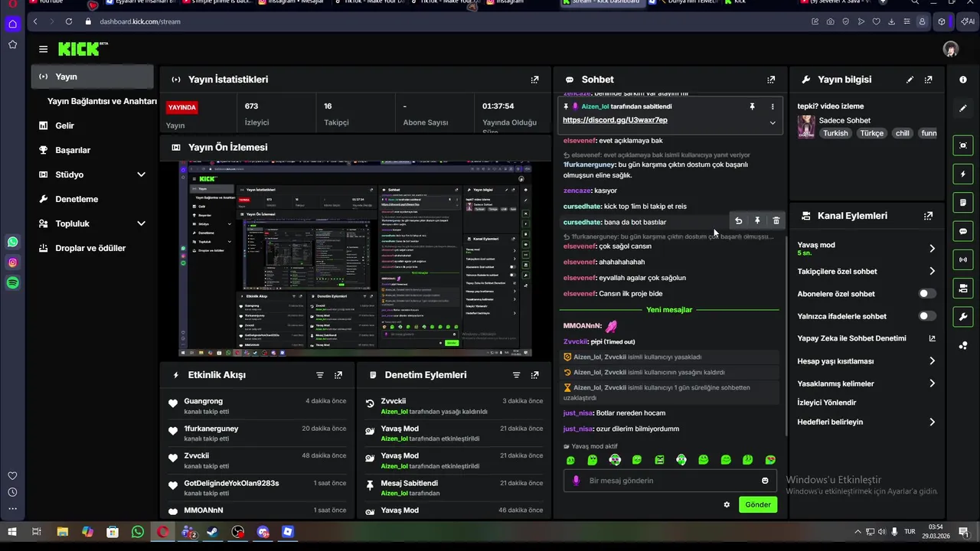Toggle the channel actions widget in the right sidebar
The height and width of the screenshot is (551, 980).
[963, 289]
